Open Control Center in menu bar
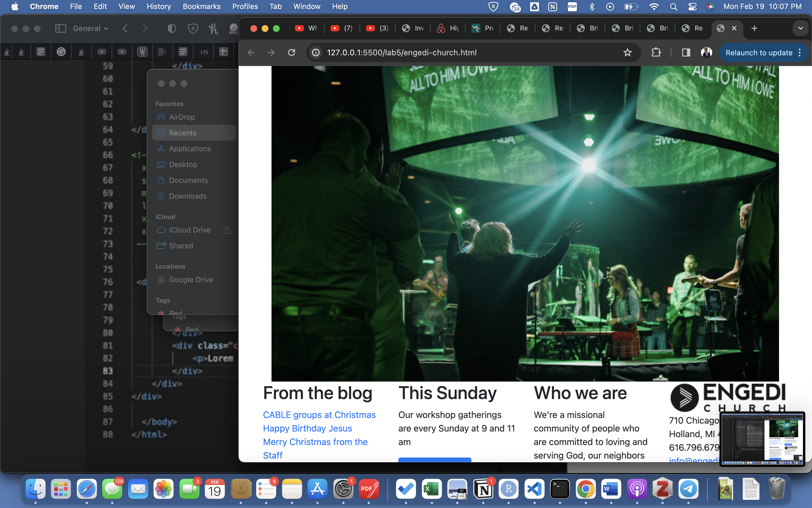The width and height of the screenshot is (812, 508). tap(692, 6)
